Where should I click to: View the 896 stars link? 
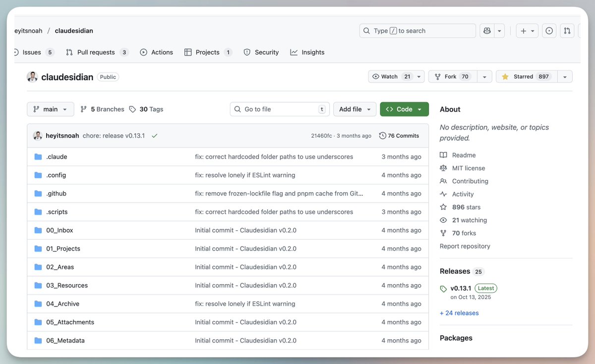461,207
